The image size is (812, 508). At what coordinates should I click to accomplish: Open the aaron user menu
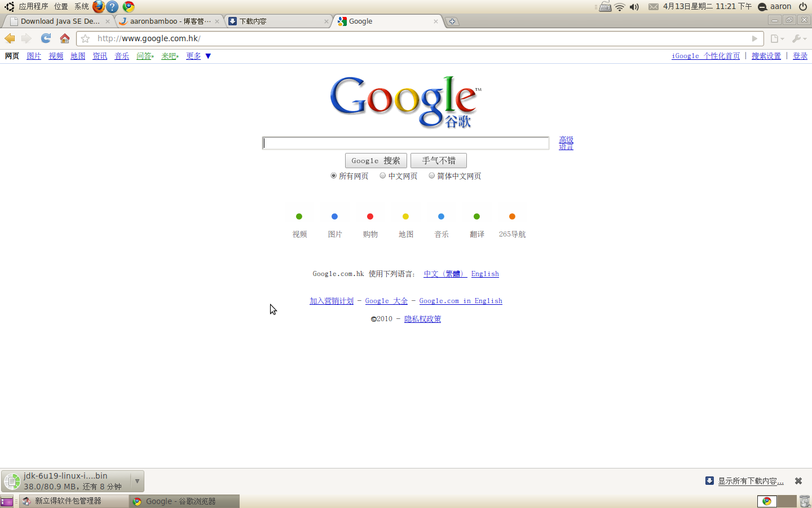point(775,7)
